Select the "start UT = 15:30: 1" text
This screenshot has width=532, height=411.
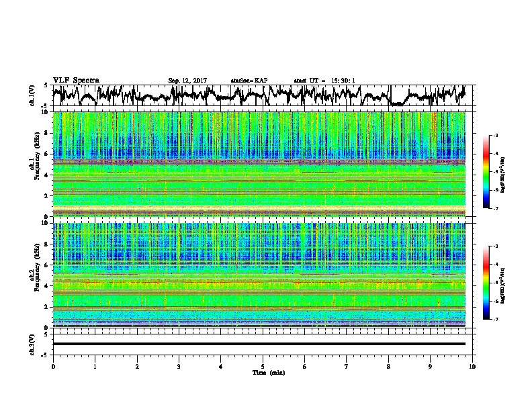(x=324, y=81)
